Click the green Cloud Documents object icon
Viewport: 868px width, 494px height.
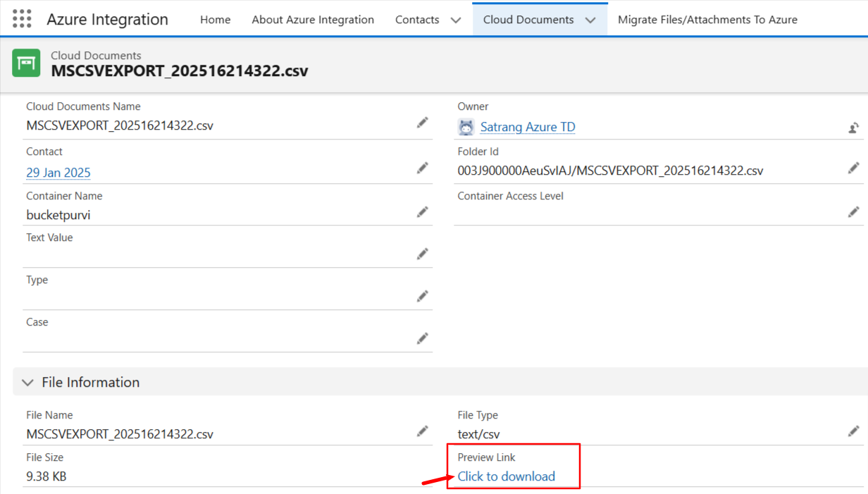(26, 63)
